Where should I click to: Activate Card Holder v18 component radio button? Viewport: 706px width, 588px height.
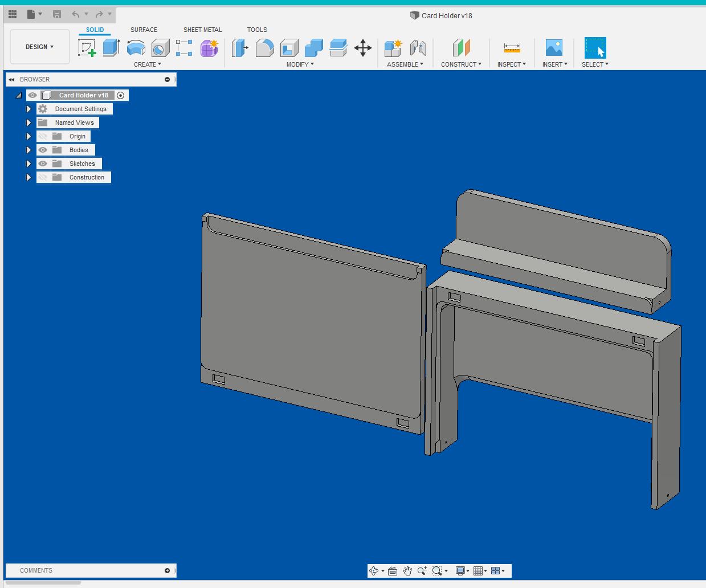(x=121, y=95)
